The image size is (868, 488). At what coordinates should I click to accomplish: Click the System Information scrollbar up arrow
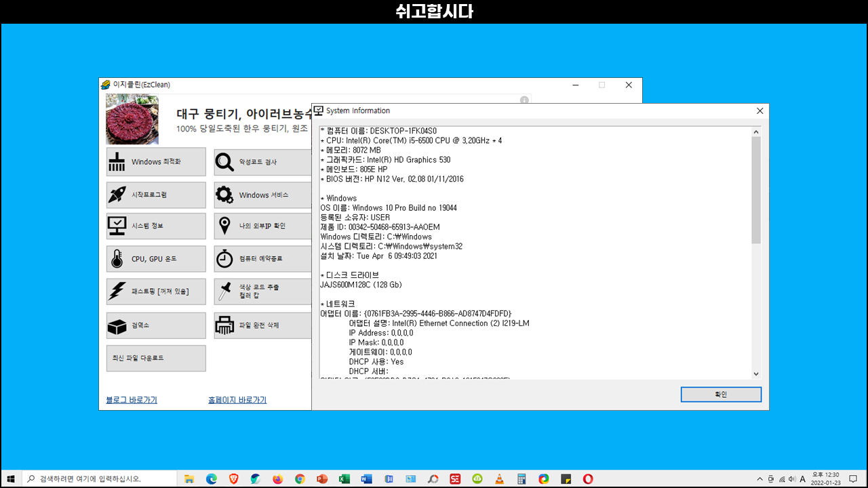[756, 131]
